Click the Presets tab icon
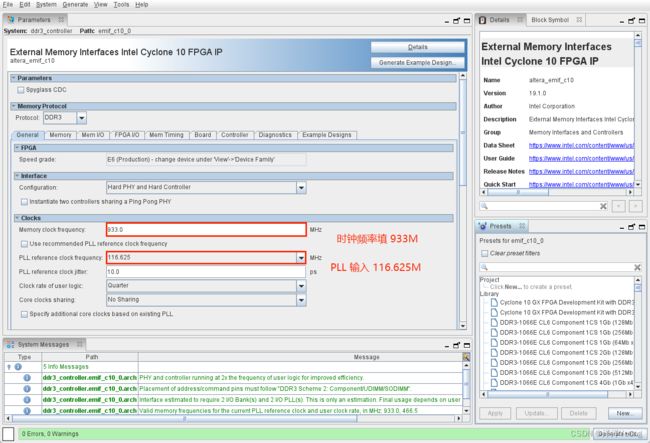Viewport: 650px width, 443px height. click(x=483, y=226)
